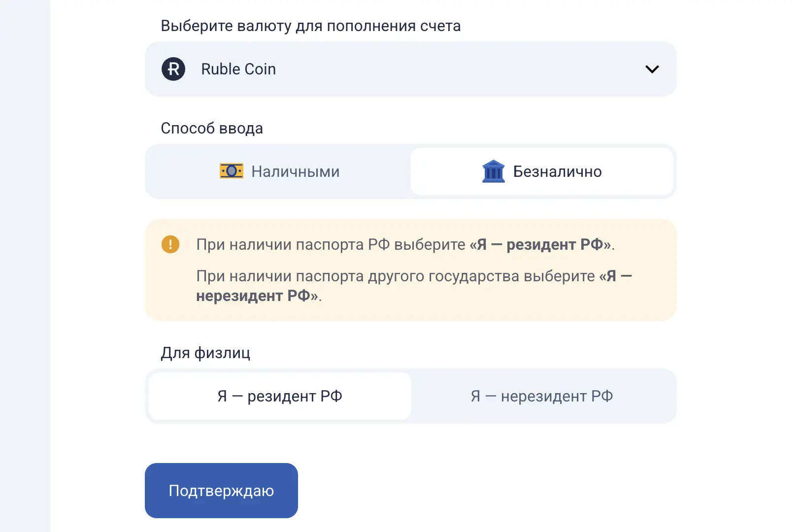Click the orange exclamation warning icon

170,244
